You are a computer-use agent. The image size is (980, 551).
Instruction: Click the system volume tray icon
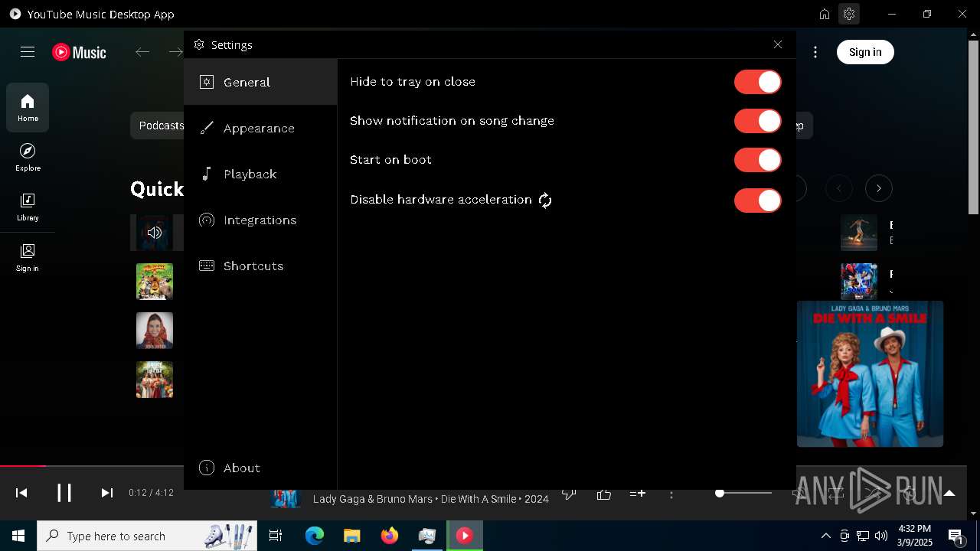[881, 536]
